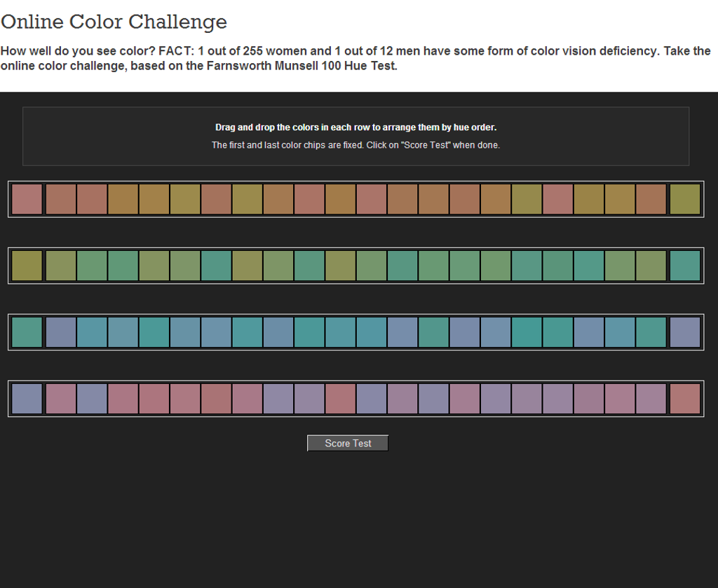Click the color vision deficiency fact paragraph

pyautogui.click(x=355, y=59)
